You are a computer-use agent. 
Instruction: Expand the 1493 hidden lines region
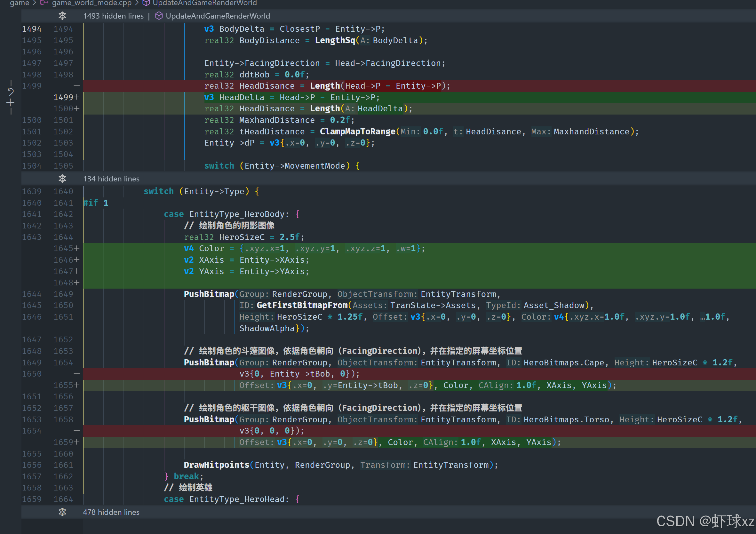(x=62, y=16)
